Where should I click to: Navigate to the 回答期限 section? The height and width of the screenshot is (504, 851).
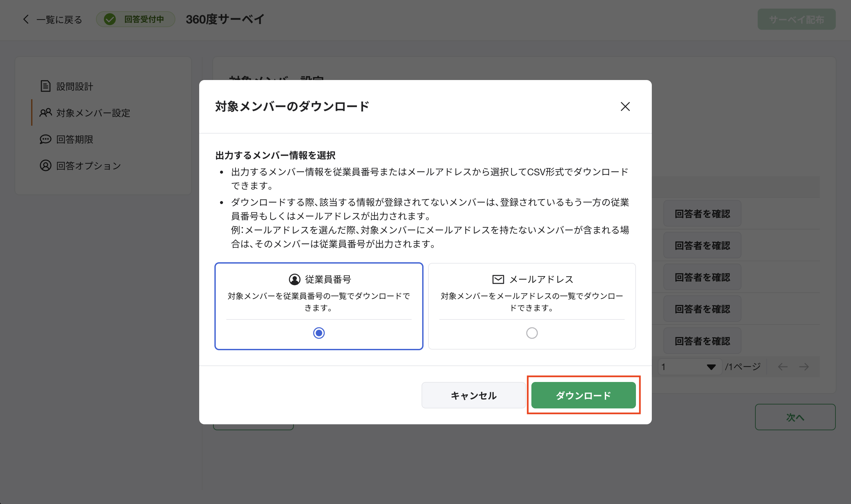(x=75, y=139)
